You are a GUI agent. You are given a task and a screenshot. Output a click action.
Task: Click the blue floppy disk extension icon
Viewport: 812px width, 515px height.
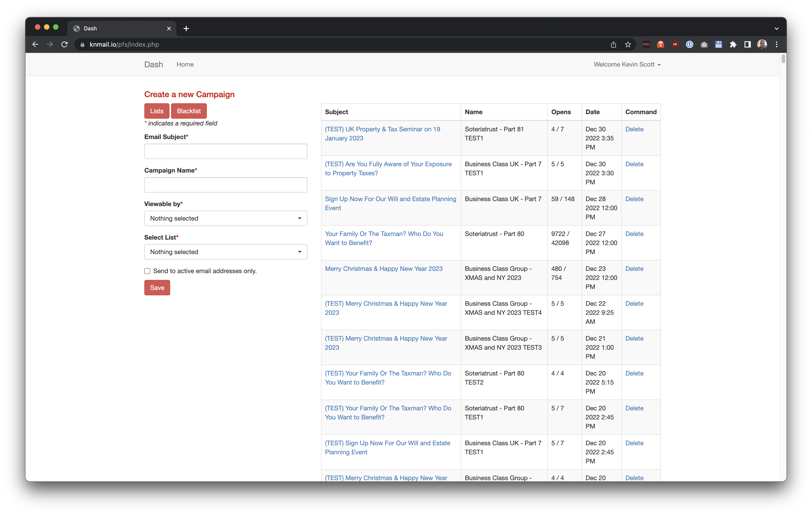point(718,44)
